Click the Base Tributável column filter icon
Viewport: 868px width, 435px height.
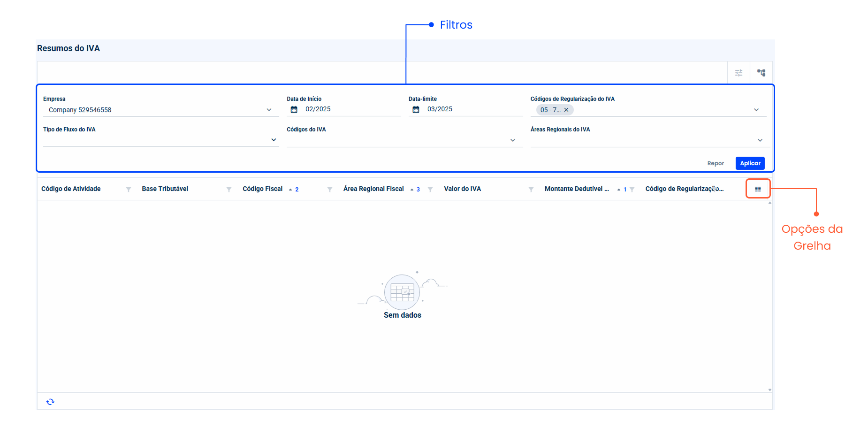tap(229, 190)
